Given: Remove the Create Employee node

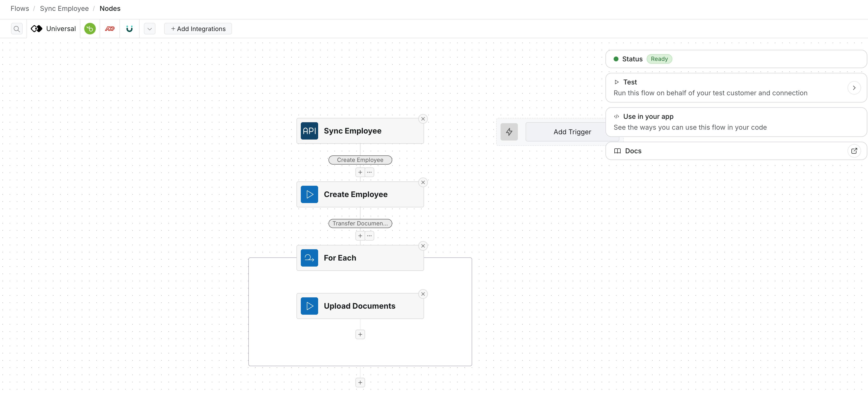Looking at the screenshot, I should (423, 183).
